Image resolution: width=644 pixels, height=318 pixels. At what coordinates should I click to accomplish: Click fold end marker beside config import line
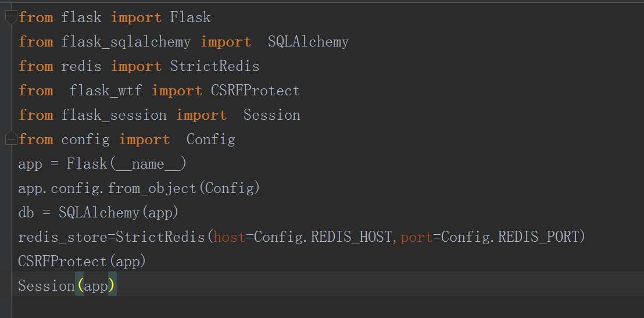click(x=10, y=140)
